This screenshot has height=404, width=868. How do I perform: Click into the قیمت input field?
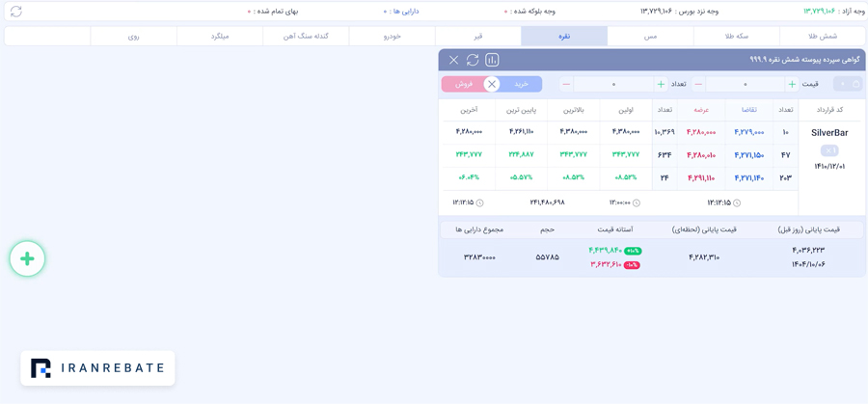coord(746,84)
